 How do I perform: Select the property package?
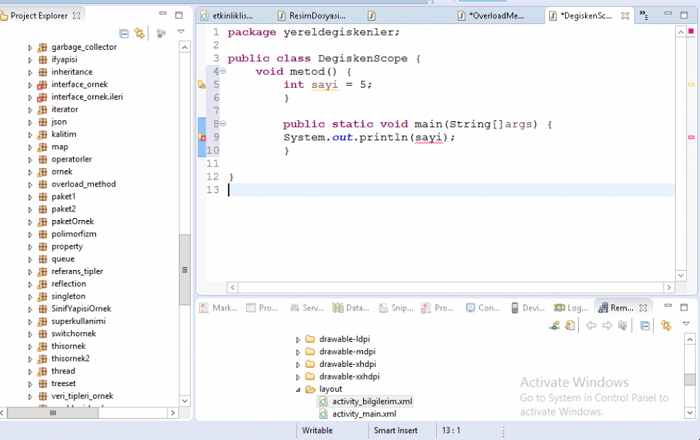pyautogui.click(x=67, y=246)
